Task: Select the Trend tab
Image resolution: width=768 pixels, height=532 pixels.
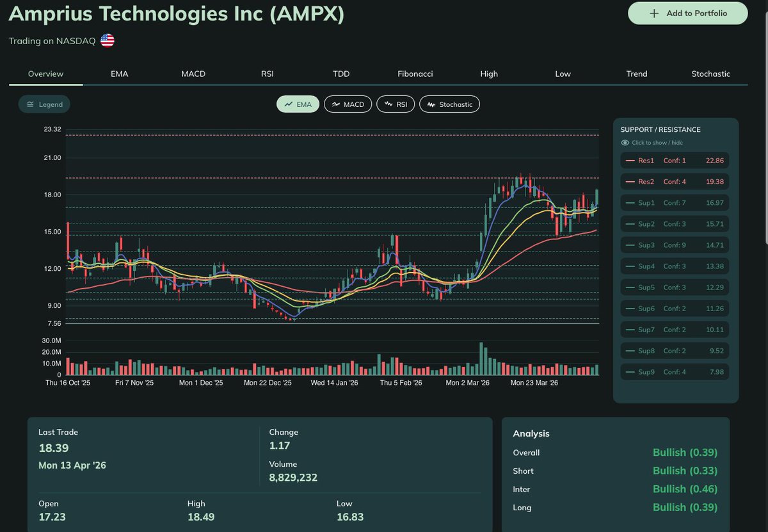Action: [x=637, y=74]
